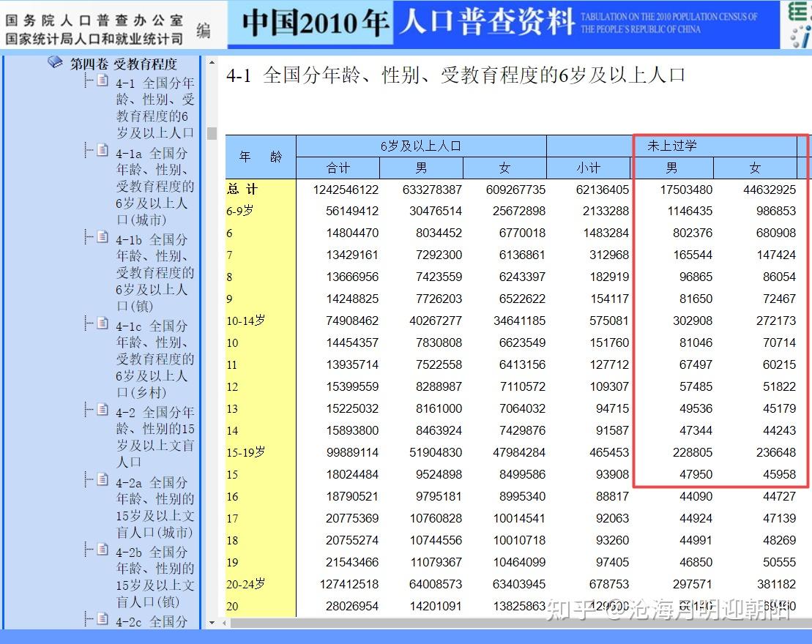This screenshot has width=812, height=644.
Task: Click the cell 44632925
Action: coord(770,190)
